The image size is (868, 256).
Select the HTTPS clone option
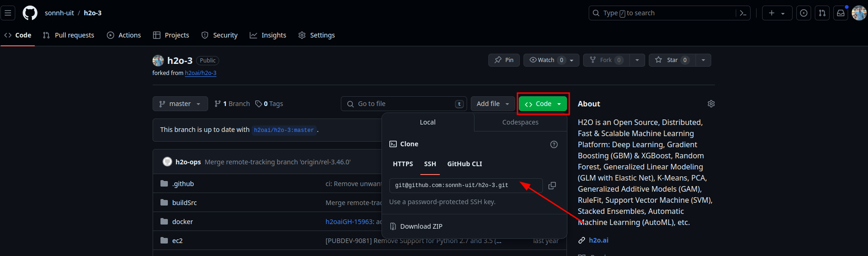pyautogui.click(x=403, y=164)
